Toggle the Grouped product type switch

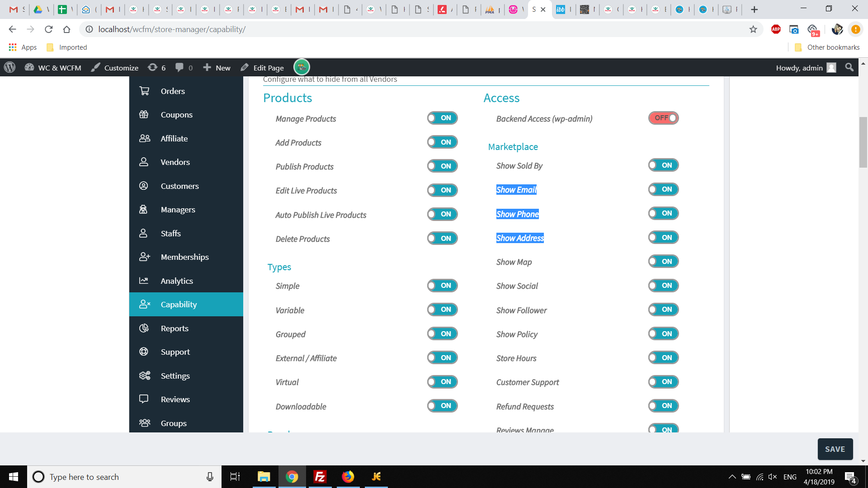[442, 333]
